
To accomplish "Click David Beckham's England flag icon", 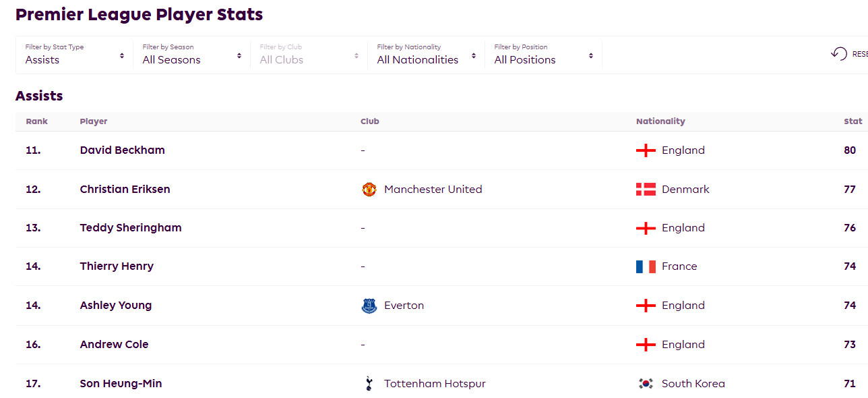I will (646, 150).
